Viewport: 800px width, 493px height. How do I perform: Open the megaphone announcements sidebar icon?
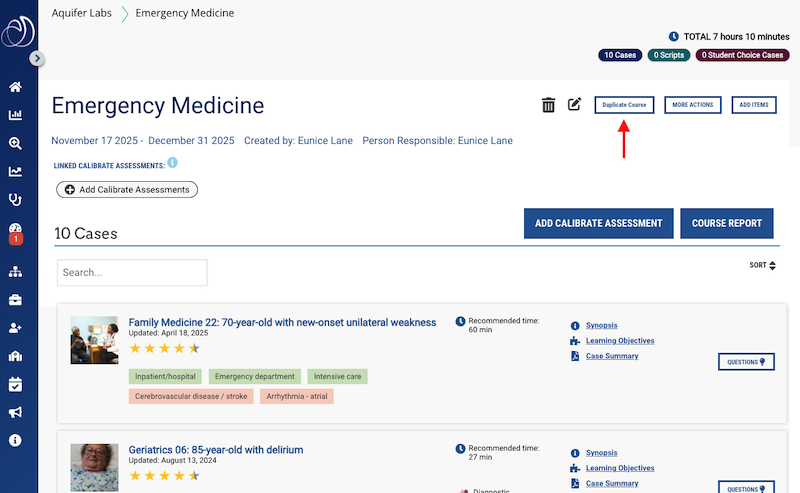coord(15,412)
